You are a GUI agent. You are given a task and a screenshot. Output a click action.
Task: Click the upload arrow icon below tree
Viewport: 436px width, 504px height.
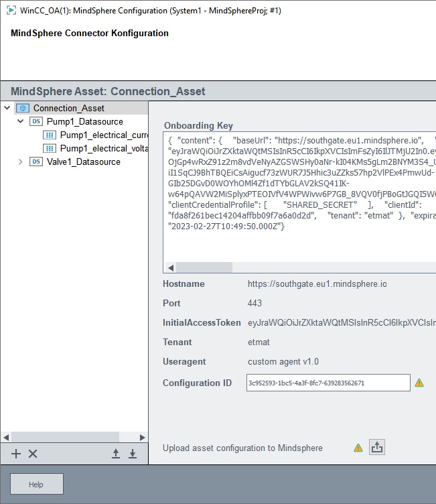(116, 454)
